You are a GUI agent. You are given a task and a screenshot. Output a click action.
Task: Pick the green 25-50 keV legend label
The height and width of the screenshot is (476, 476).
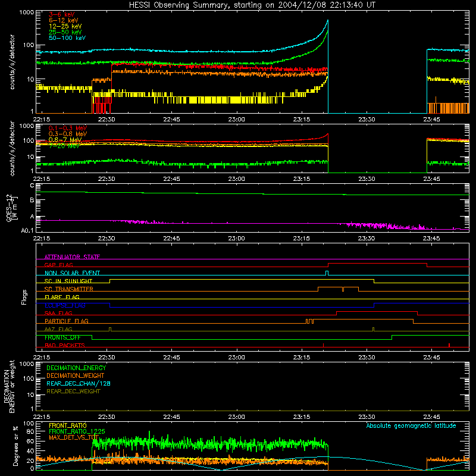[65, 32]
